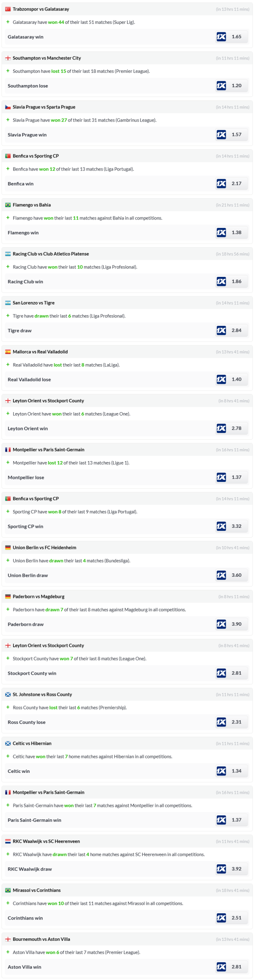Click the Netherlands flag by RKC Waalwijk match
The height and width of the screenshot is (980, 255).
point(8,841)
